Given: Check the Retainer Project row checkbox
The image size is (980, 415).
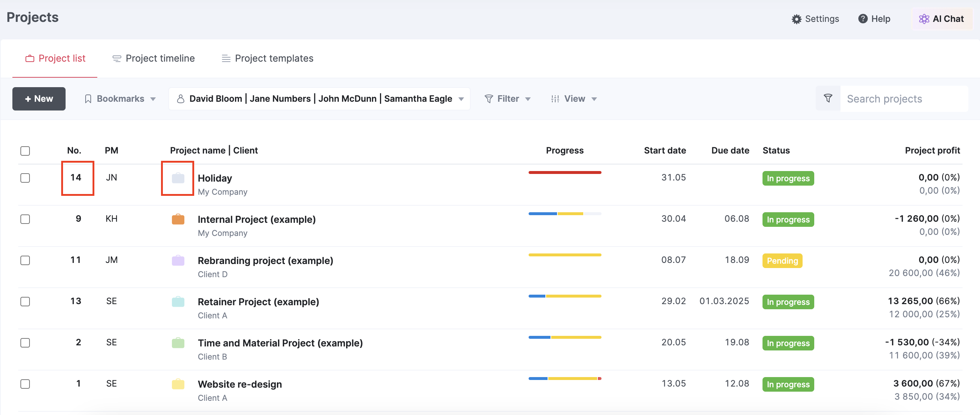Looking at the screenshot, I should pyautogui.click(x=25, y=302).
